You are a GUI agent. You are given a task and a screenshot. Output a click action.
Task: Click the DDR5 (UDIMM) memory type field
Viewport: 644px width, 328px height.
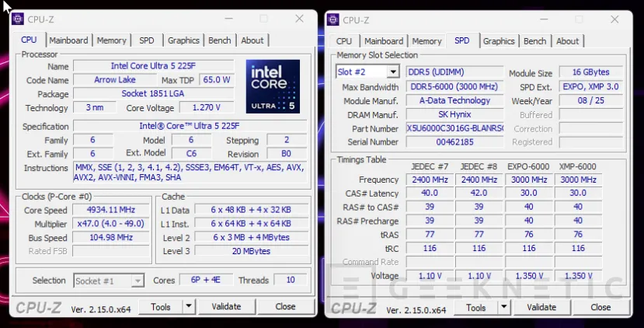pos(454,72)
